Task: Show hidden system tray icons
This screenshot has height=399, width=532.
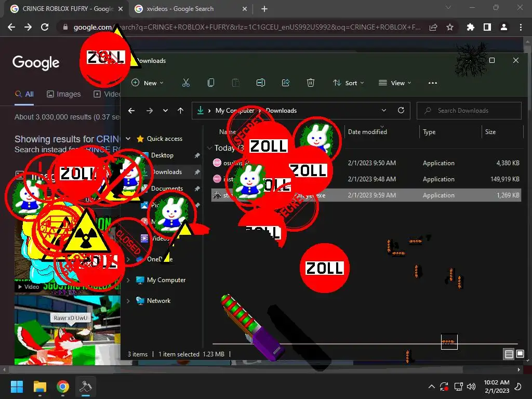Action: pyautogui.click(x=432, y=387)
